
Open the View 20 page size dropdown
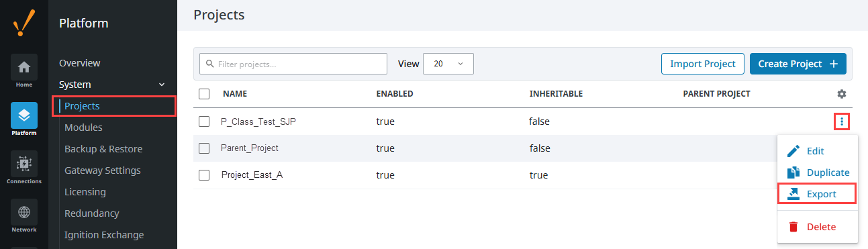coord(448,64)
